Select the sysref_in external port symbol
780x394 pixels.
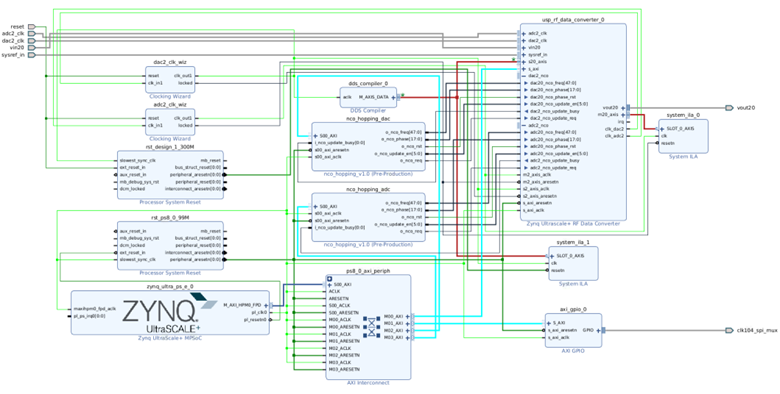pos(32,55)
